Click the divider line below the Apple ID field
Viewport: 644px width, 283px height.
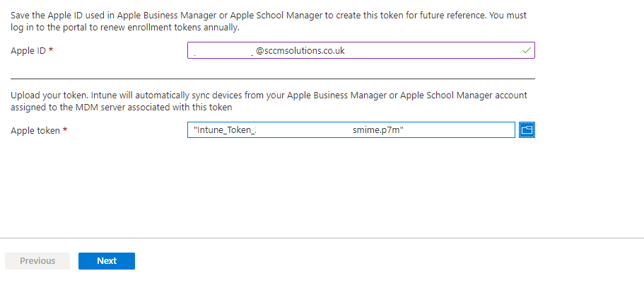pyautogui.click(x=272, y=79)
